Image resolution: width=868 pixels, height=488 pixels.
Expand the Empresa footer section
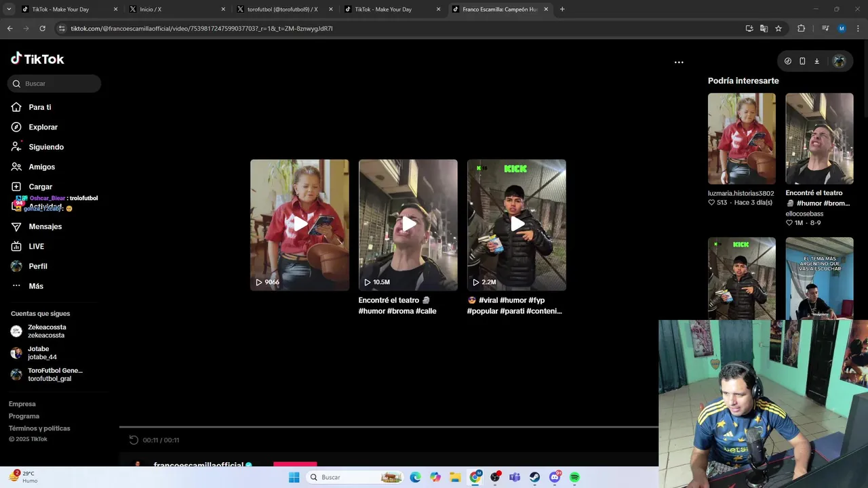click(22, 404)
